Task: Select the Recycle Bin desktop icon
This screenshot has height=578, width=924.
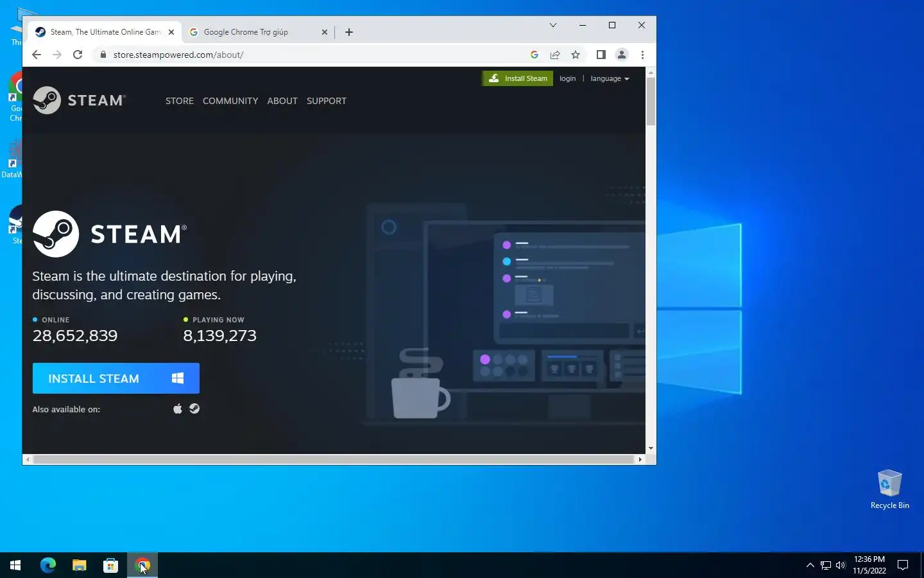Action: [x=889, y=489]
